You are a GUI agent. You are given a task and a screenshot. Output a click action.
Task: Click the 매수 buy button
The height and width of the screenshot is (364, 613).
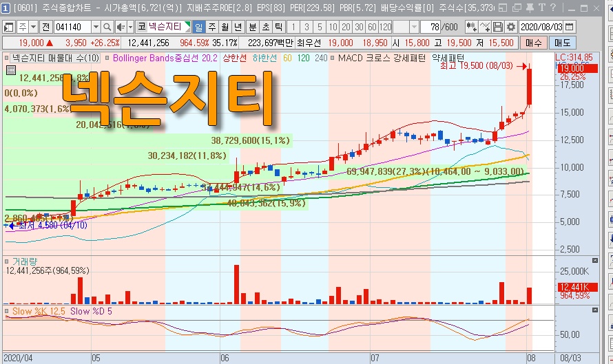tap(534, 43)
